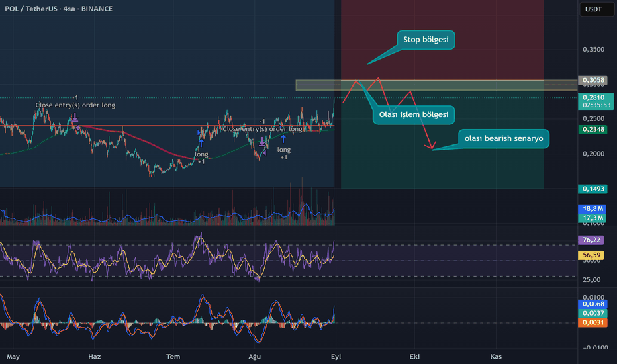This screenshot has width=617, height=364.
Task: Open the USDT currency selector
Action: [x=596, y=9]
